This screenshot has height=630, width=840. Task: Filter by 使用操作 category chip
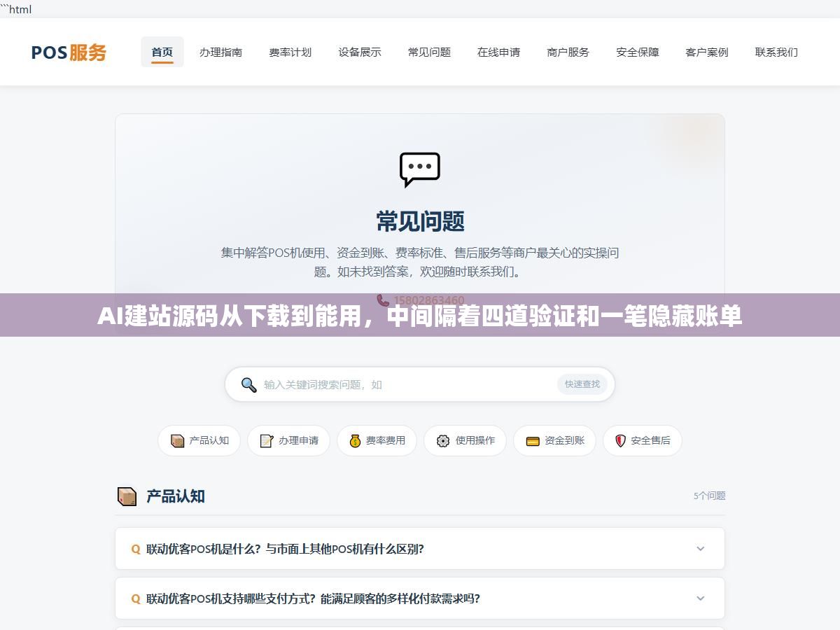(x=465, y=441)
